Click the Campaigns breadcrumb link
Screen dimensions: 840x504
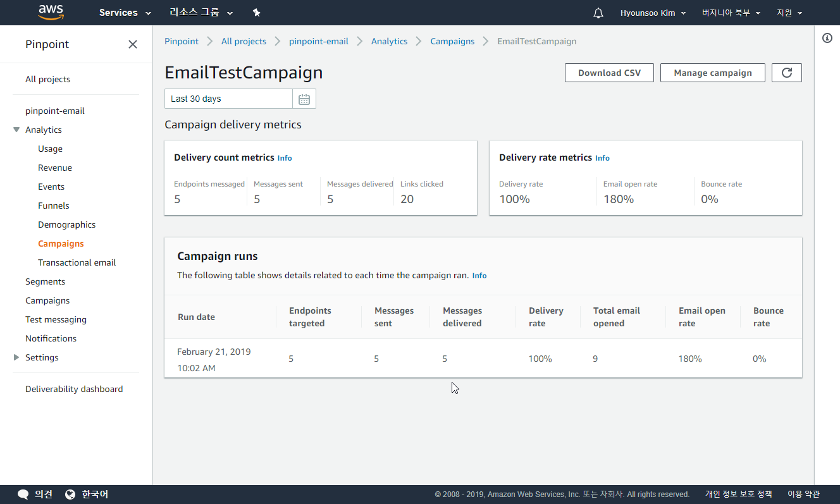click(452, 41)
